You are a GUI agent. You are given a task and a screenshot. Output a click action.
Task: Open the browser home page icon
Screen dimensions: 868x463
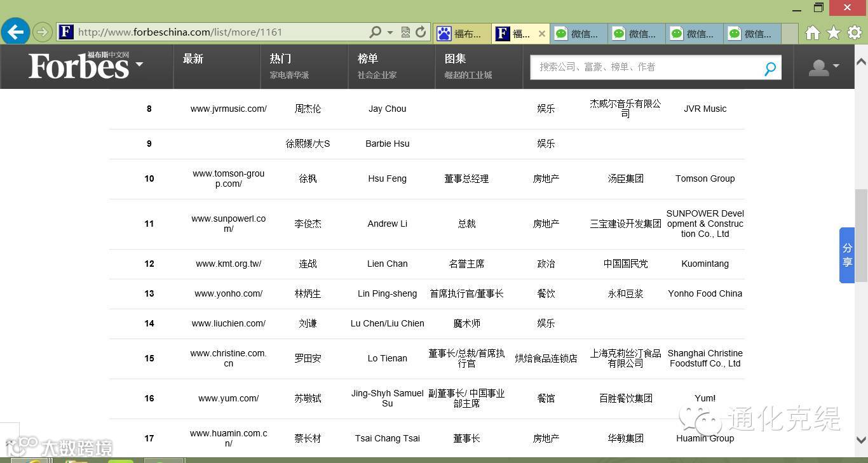pyautogui.click(x=812, y=33)
